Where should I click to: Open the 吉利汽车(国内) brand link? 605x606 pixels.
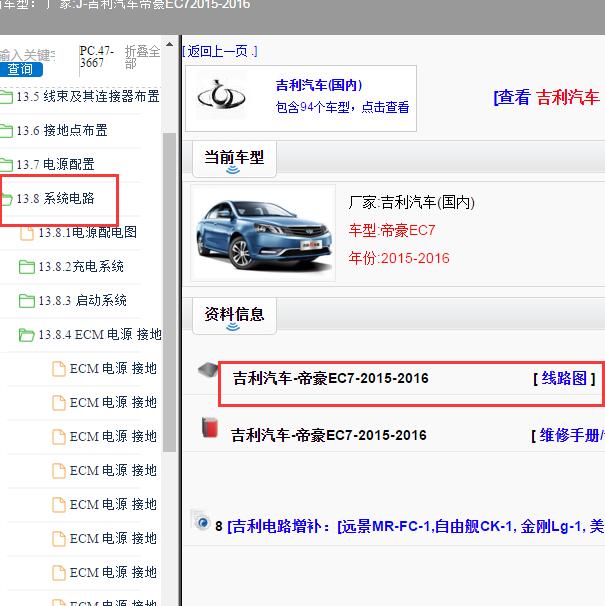pyautogui.click(x=319, y=85)
